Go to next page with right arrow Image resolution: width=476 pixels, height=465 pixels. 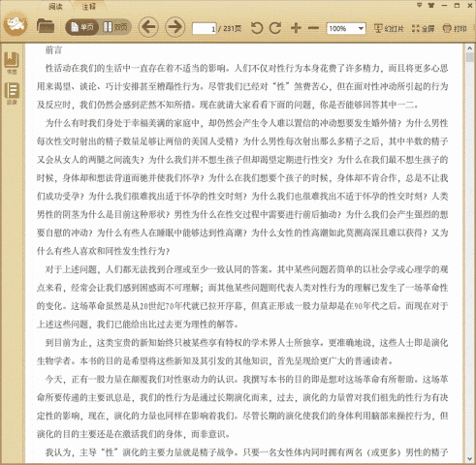point(175,27)
